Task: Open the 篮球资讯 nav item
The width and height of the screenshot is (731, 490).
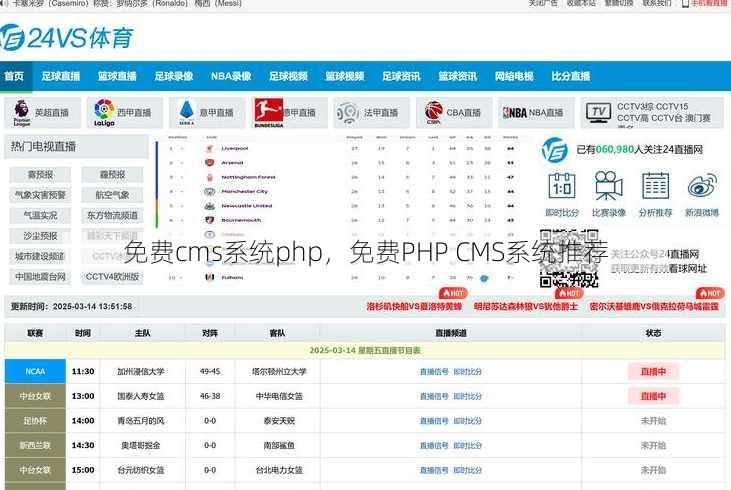Action: 458,76
